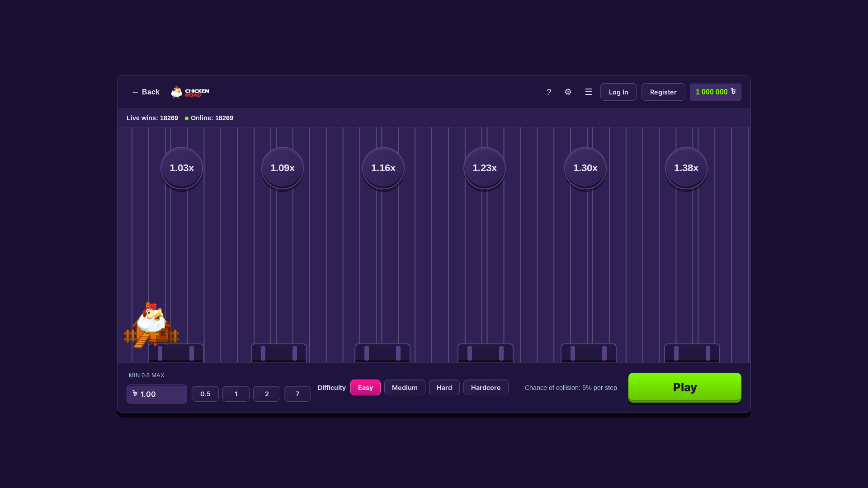The image size is (868, 488).
Task: Select Hard difficulty
Action: pyautogui.click(x=444, y=388)
